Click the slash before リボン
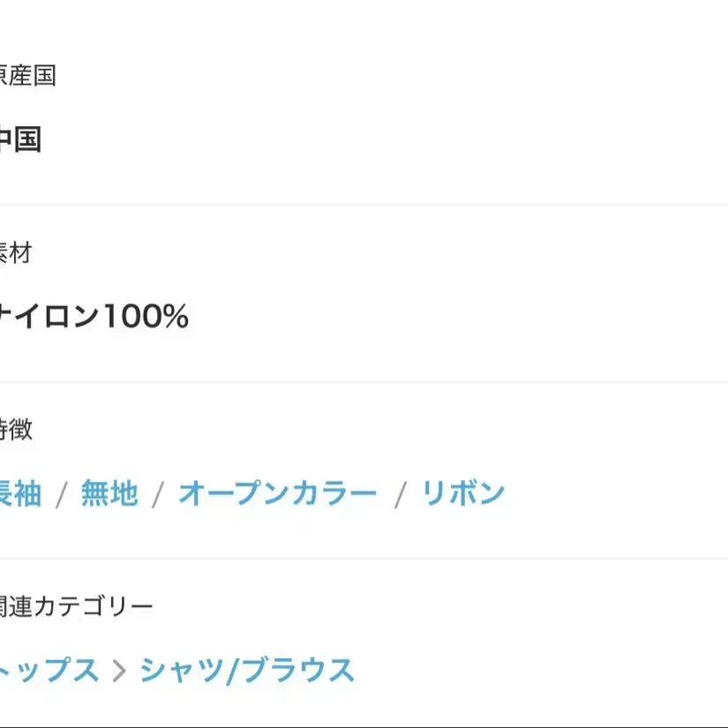 click(x=400, y=494)
